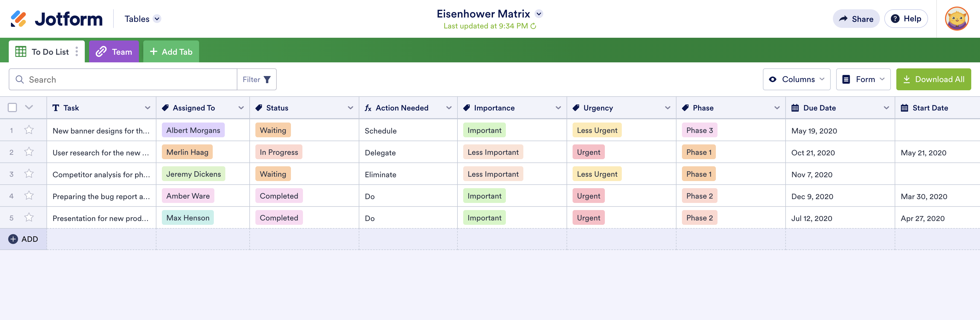Viewport: 980px width, 320px height.
Task: Open the Eisenhower Matrix title dropdown
Action: pyautogui.click(x=539, y=14)
